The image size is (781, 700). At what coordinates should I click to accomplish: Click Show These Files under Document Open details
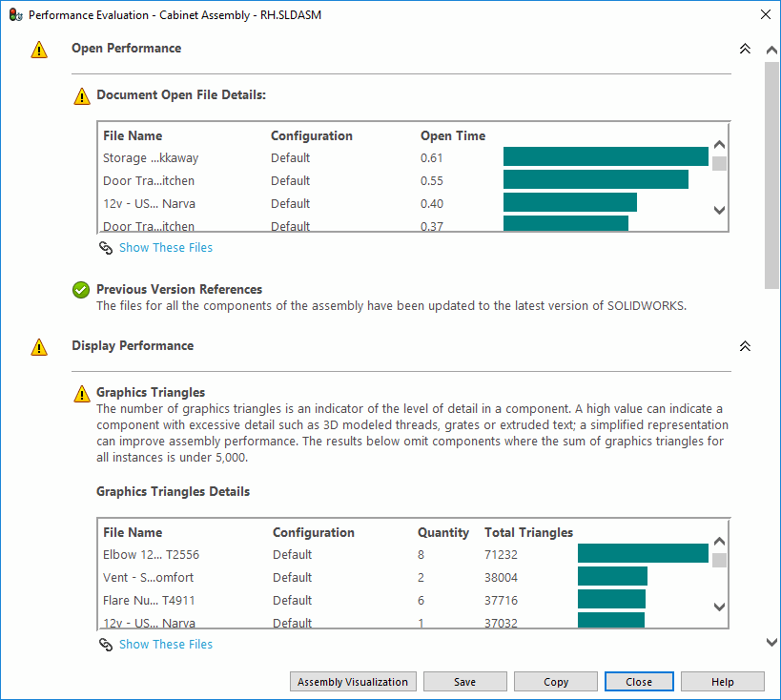tap(166, 248)
